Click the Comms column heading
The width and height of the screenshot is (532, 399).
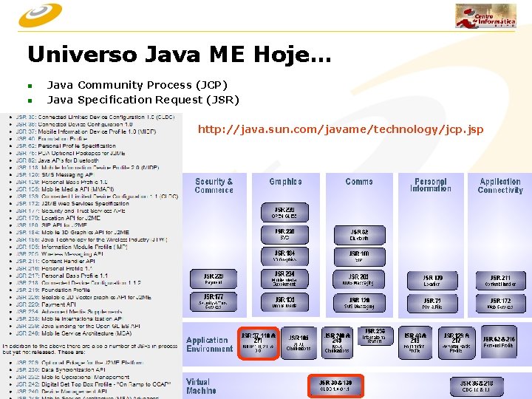click(x=359, y=182)
